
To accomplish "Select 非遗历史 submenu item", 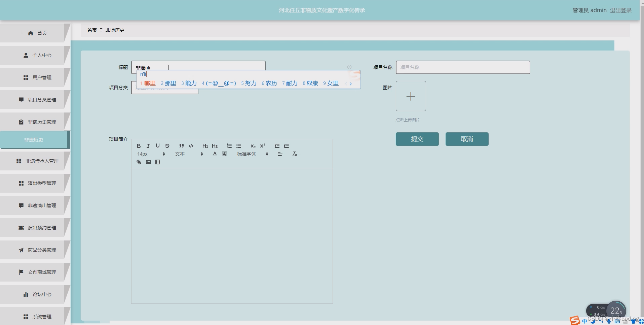I will coord(34,140).
